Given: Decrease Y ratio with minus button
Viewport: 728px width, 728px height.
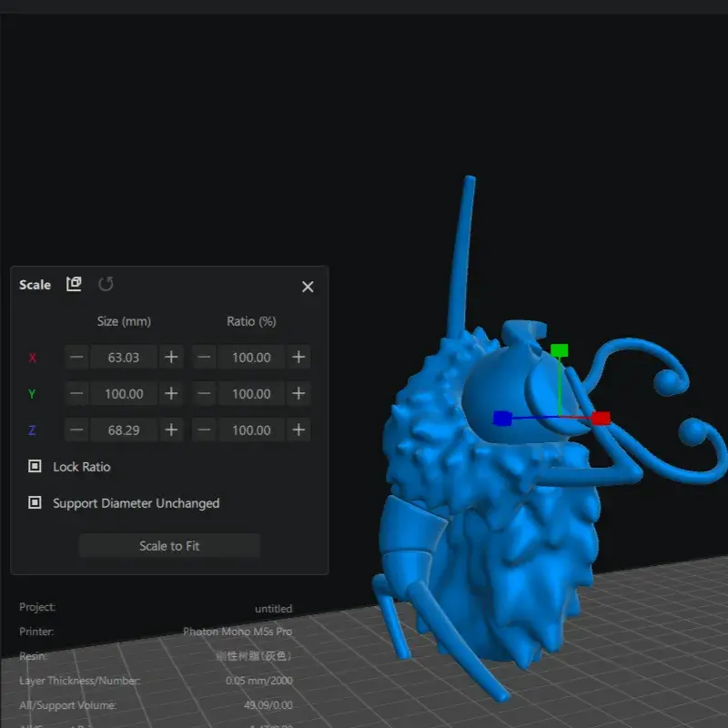Looking at the screenshot, I should (x=204, y=394).
